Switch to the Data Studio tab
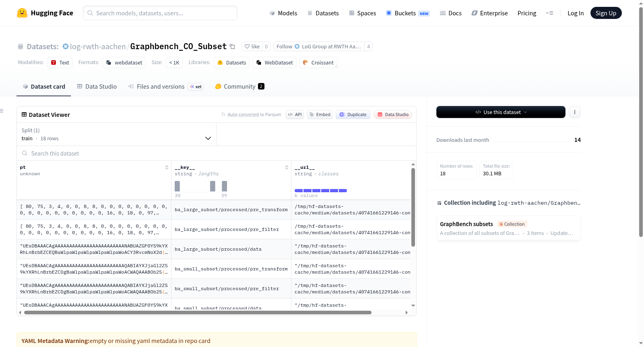This screenshot has height=347, width=644. tap(97, 86)
